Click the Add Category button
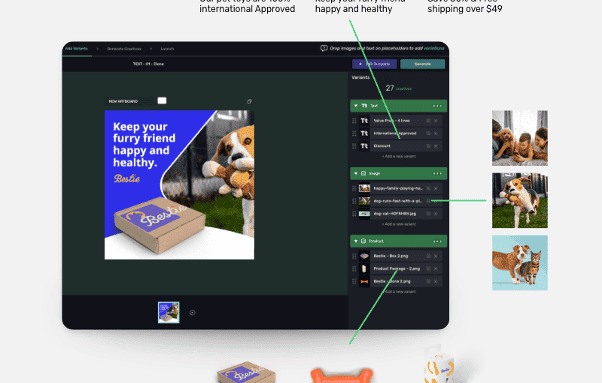This screenshot has width=602, height=383. point(374,64)
